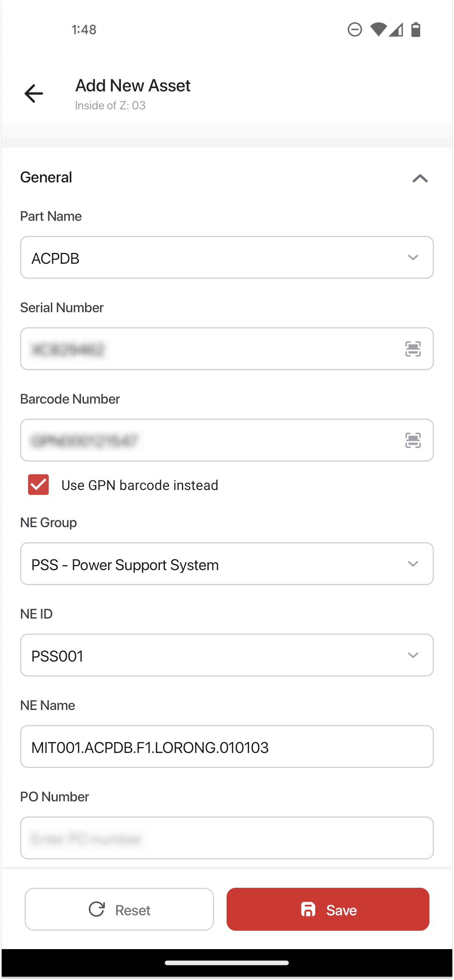
Task: Tap the bottom home gesture bar
Action: [x=227, y=963]
